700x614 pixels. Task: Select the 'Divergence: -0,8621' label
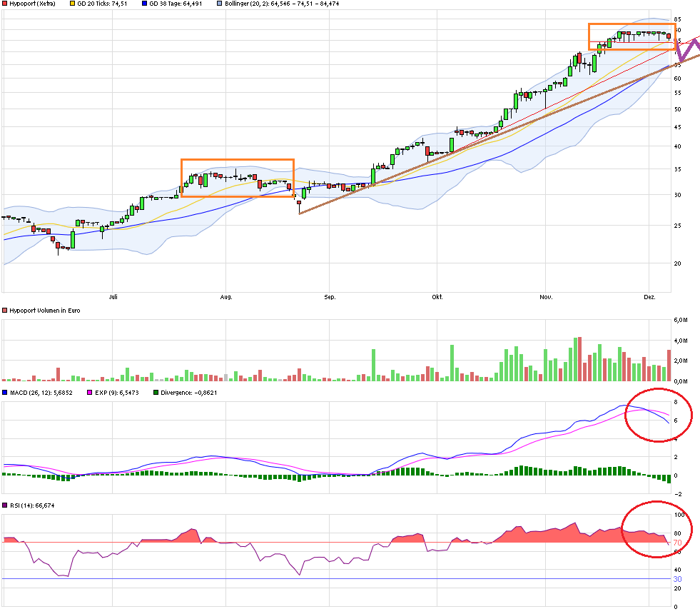point(189,393)
